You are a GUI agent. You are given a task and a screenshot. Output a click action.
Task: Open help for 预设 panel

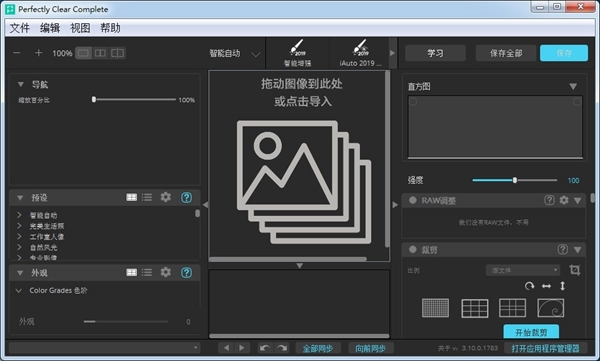[x=186, y=198]
